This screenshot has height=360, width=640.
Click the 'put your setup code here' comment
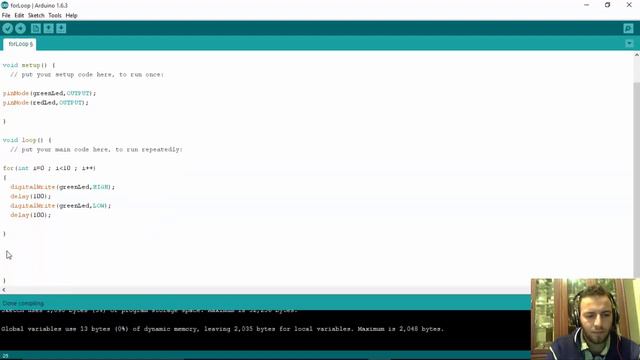(x=87, y=75)
